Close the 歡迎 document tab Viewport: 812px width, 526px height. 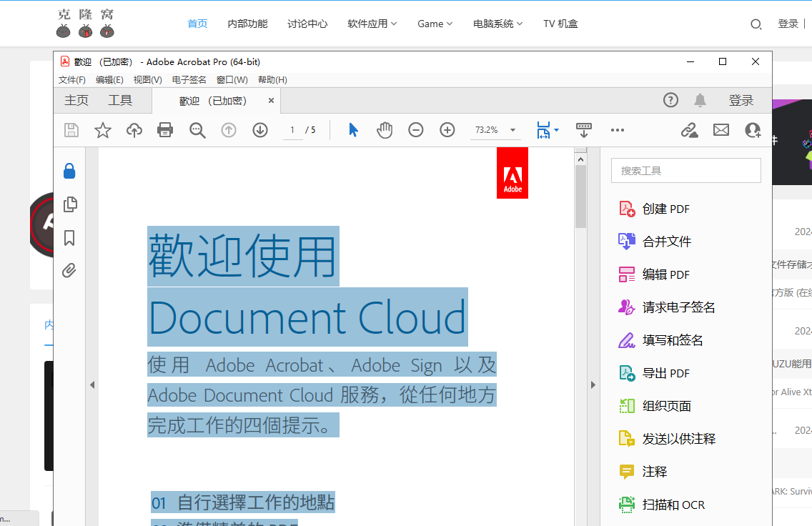pyautogui.click(x=271, y=101)
